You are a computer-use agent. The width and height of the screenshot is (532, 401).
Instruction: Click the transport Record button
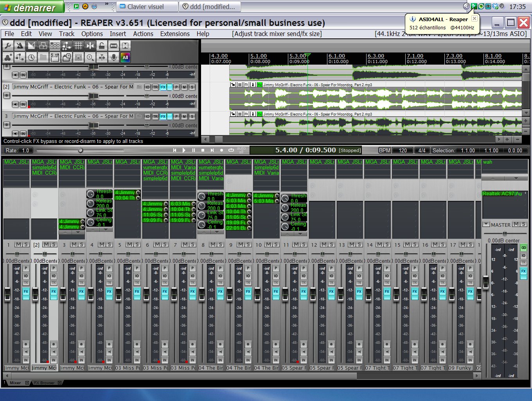tap(221, 150)
